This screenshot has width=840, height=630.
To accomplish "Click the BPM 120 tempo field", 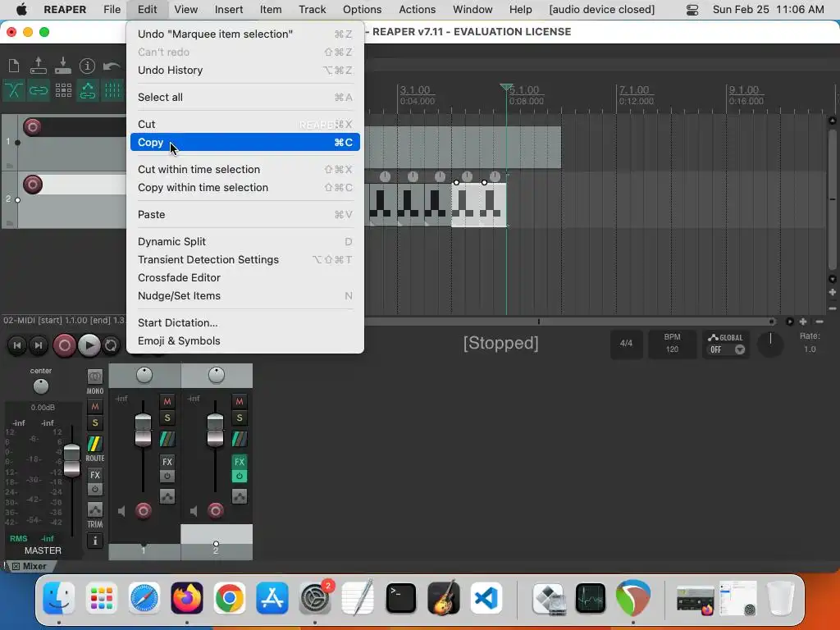I will 672,344.
